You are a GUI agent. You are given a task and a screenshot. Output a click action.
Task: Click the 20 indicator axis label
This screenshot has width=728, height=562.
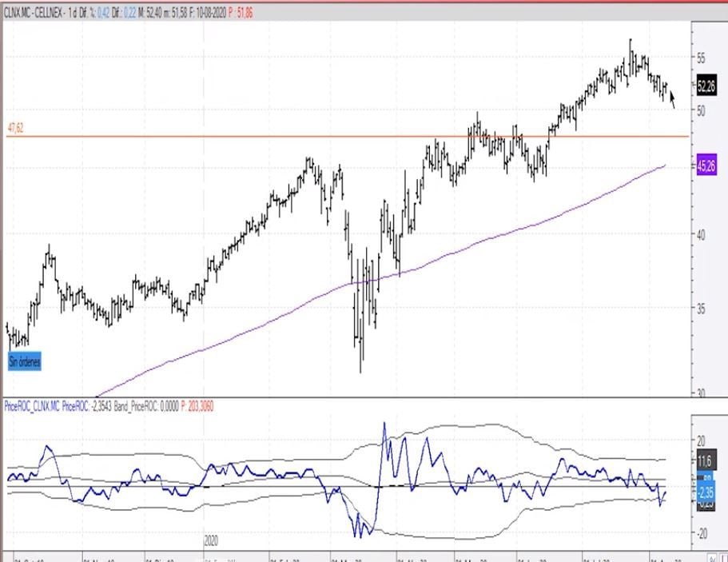[x=701, y=440]
